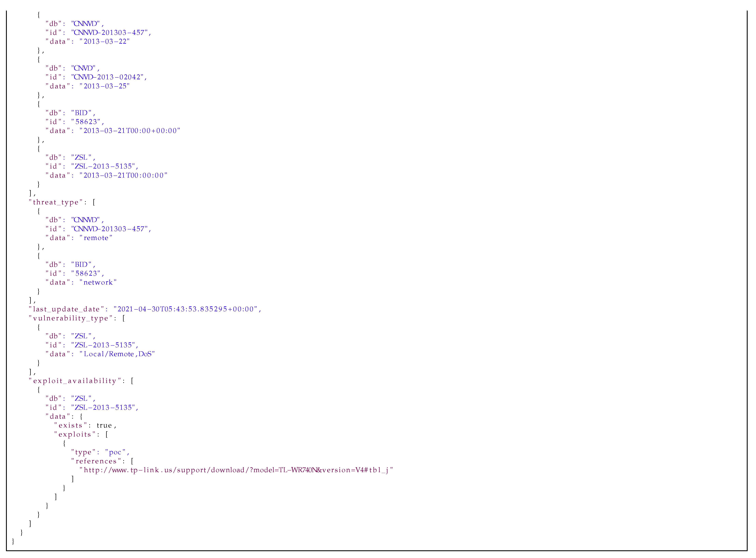This screenshot has height=558, width=756.
Task: Click the date value ending in +00:00 under BID
Action: 130,131
